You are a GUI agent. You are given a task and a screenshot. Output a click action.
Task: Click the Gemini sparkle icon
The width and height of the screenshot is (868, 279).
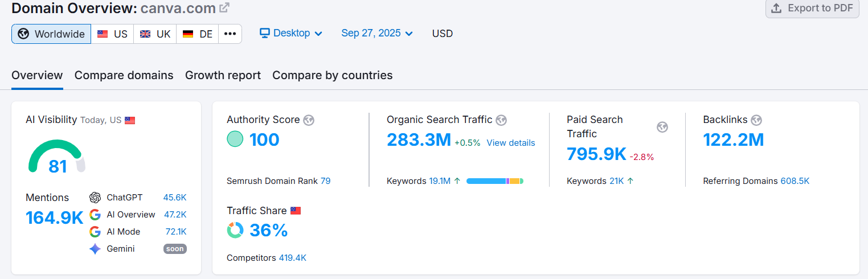[95, 249]
